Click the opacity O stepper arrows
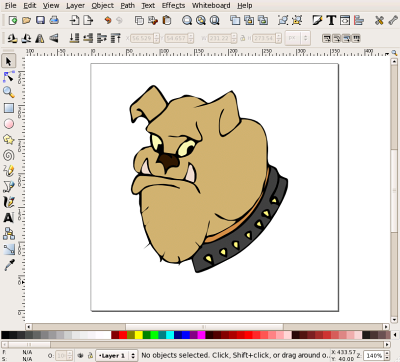400x362 pixels. pyautogui.click(x=70, y=356)
